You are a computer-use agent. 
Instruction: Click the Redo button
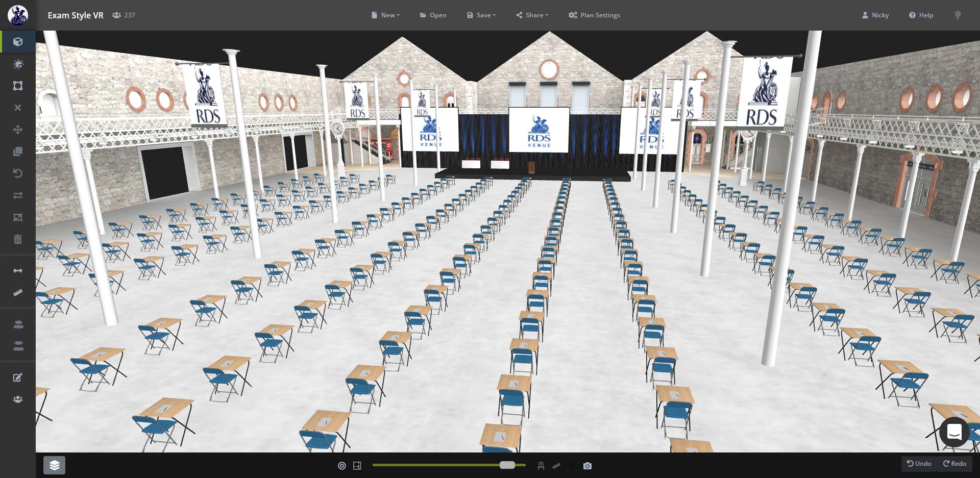954,464
